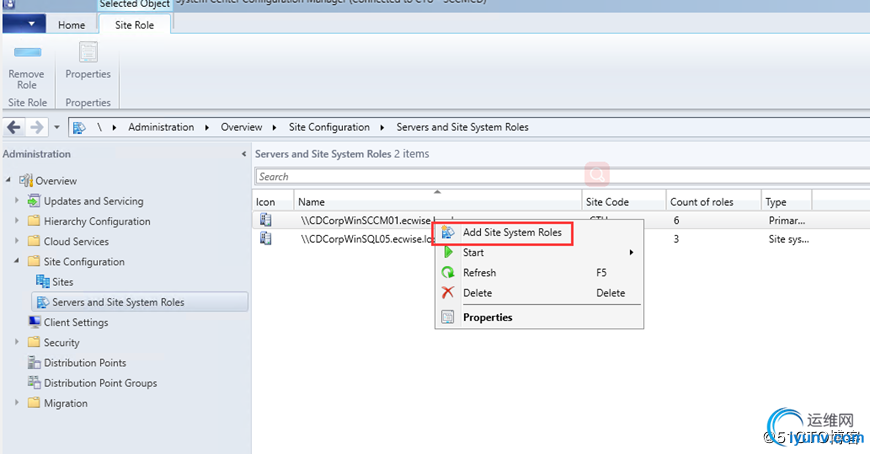
Task: Click the Distribution Points icon
Action: [x=34, y=362]
